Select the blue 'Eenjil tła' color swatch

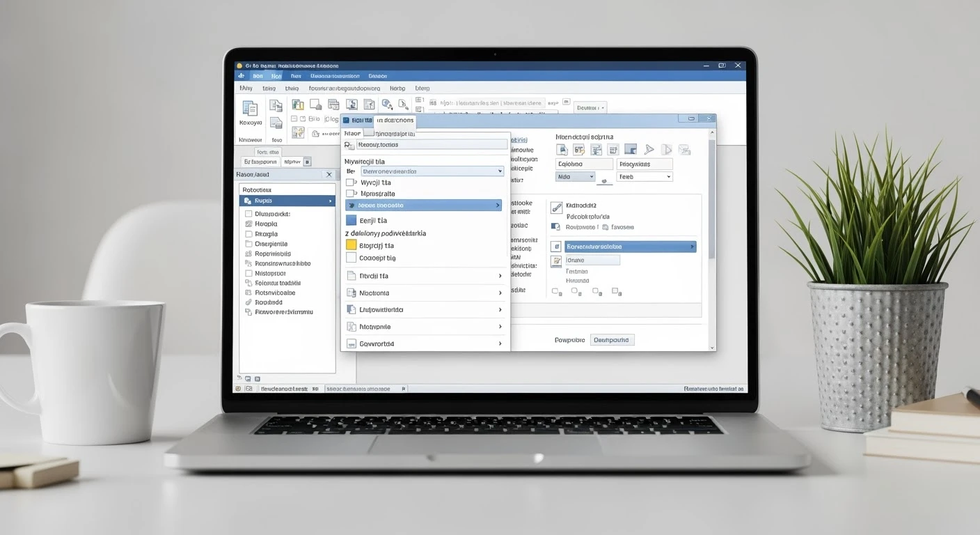351,220
